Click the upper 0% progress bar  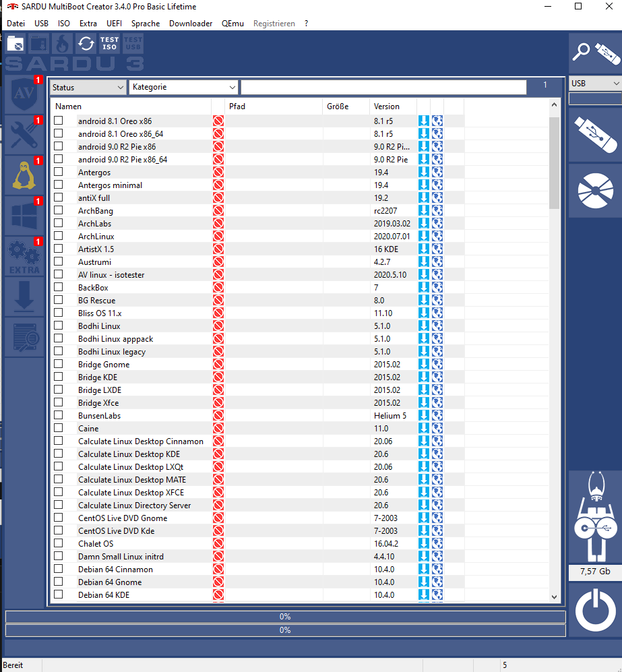click(x=285, y=617)
